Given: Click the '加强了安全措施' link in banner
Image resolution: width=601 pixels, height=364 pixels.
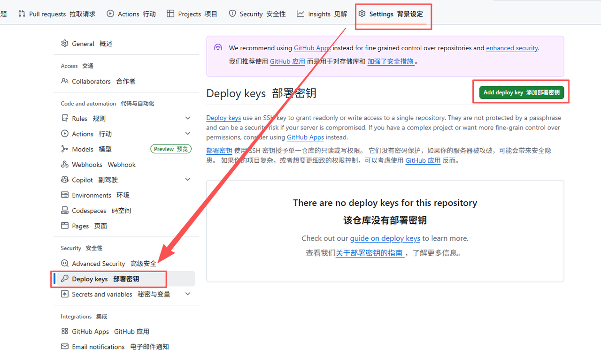Looking at the screenshot, I should [391, 61].
